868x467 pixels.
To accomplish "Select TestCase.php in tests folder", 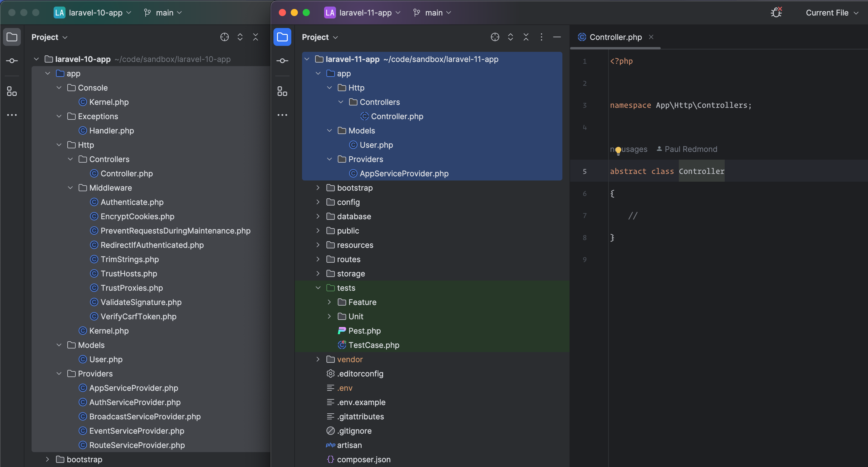I will coord(368,345).
